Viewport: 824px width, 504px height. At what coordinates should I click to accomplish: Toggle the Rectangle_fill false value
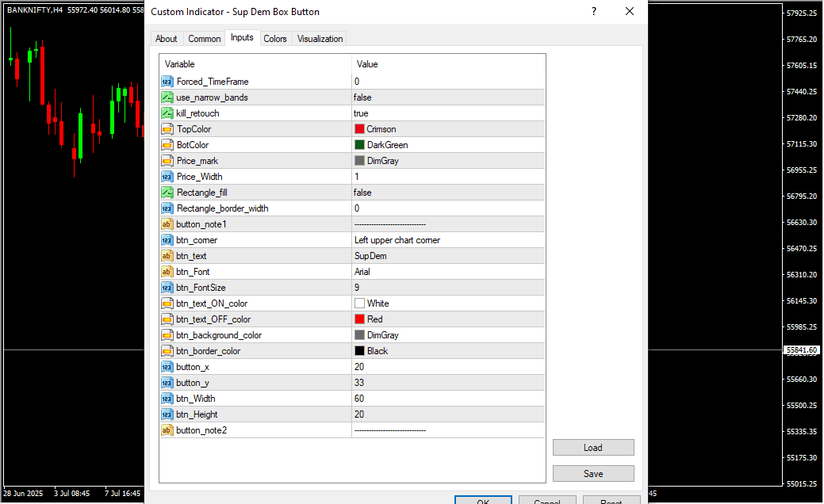click(x=448, y=193)
